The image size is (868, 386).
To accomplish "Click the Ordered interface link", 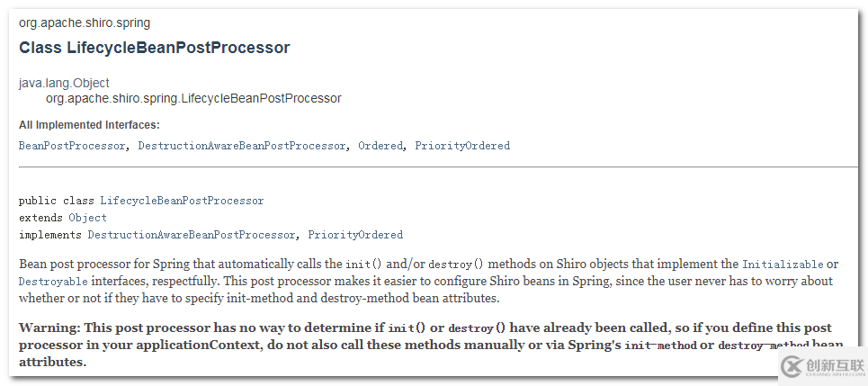I will tap(380, 146).
